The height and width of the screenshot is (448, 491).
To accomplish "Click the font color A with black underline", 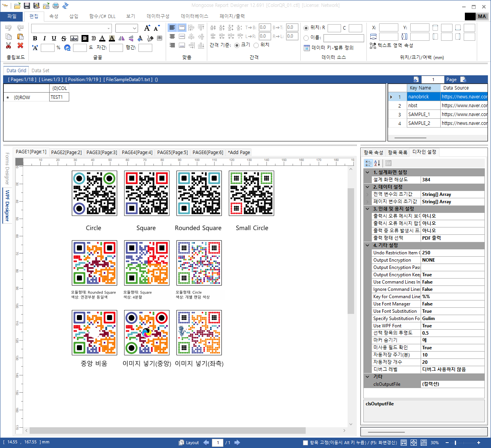I will tap(102, 38).
